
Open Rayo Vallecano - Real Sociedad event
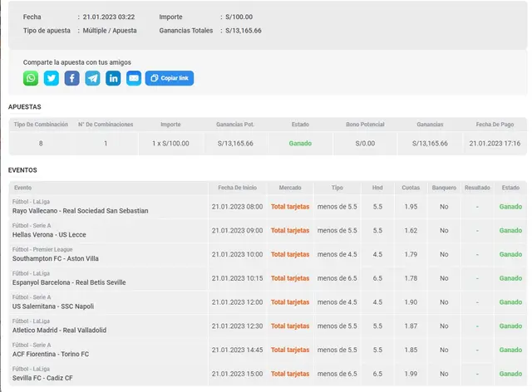pyautogui.click(x=80, y=211)
